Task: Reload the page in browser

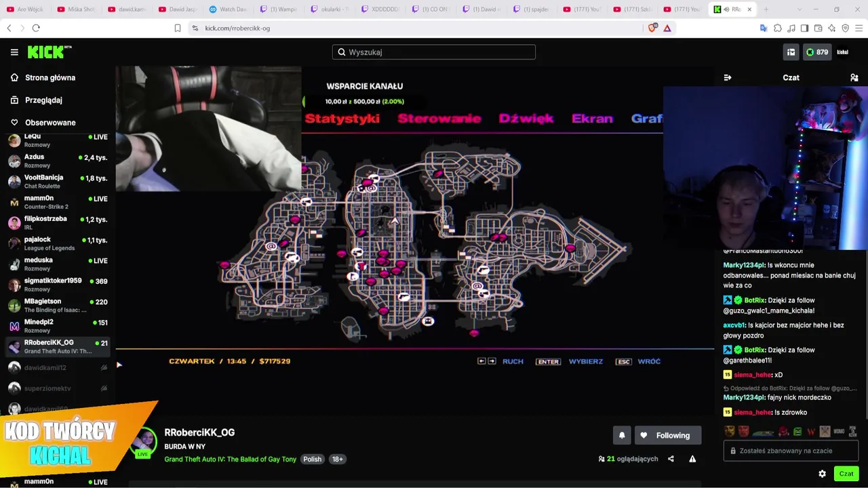Action: pyautogui.click(x=36, y=28)
